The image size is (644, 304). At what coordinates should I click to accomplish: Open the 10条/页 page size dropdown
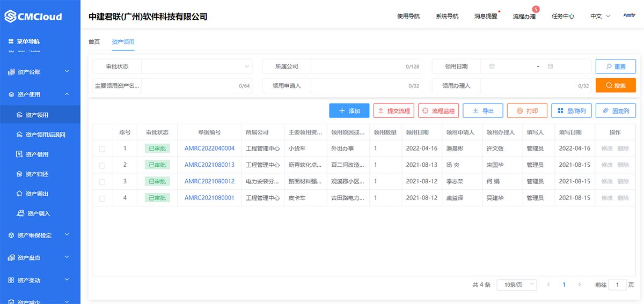click(x=517, y=285)
